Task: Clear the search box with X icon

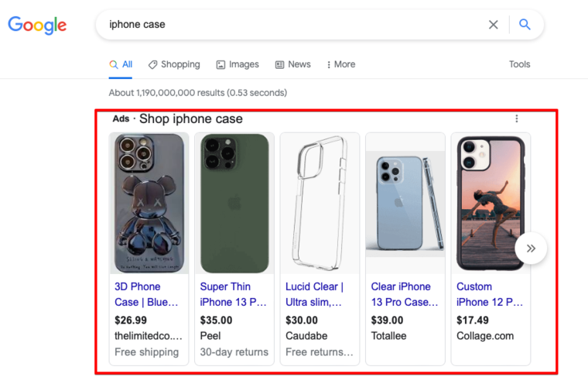Action: pos(493,25)
